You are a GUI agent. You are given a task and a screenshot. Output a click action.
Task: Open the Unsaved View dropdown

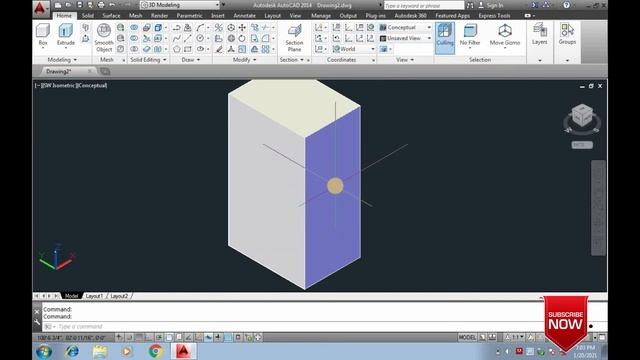point(405,38)
